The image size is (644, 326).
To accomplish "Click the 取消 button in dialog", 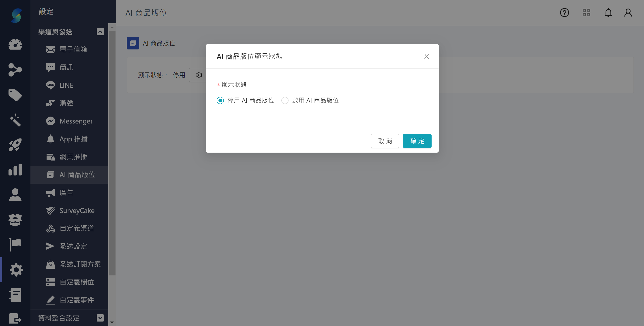I will click(x=385, y=141).
